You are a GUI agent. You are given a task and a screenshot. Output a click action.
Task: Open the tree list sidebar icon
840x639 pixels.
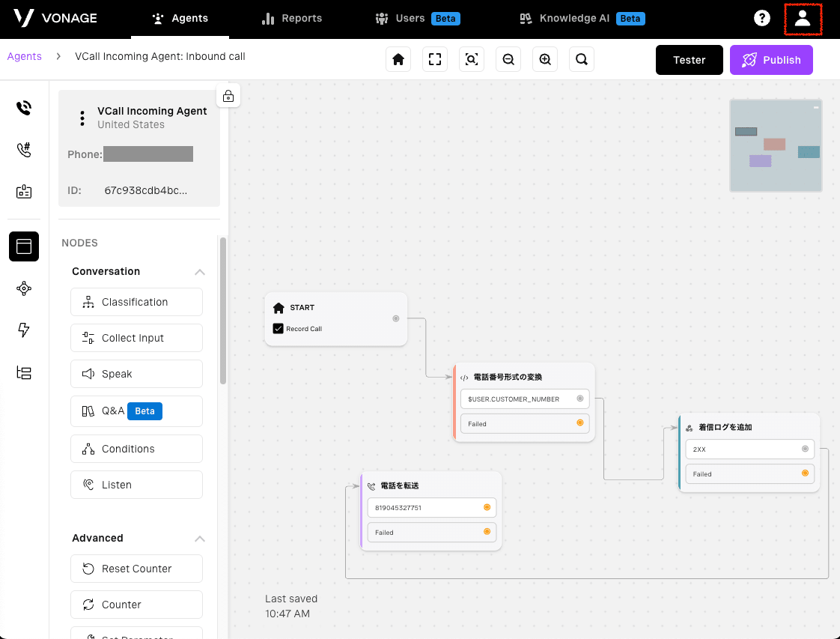tap(23, 372)
